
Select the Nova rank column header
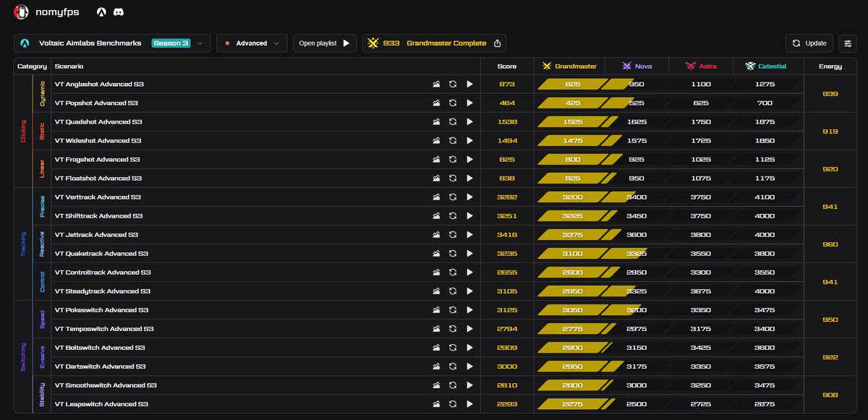point(637,66)
